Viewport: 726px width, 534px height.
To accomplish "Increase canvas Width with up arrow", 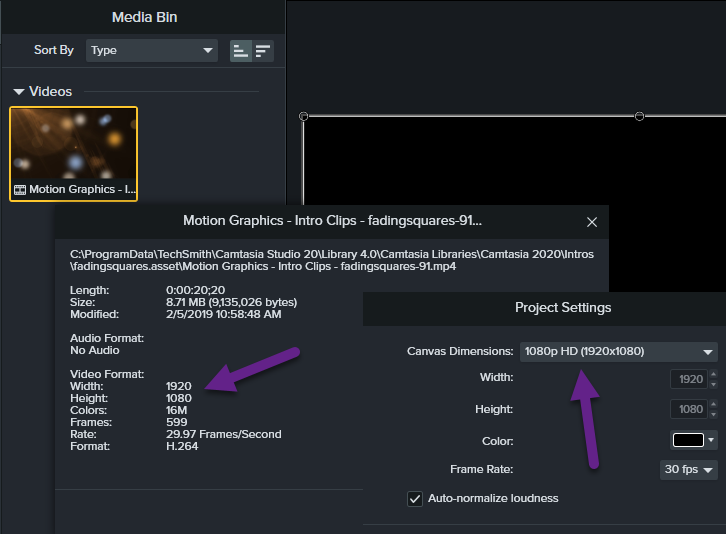I will tap(712, 375).
